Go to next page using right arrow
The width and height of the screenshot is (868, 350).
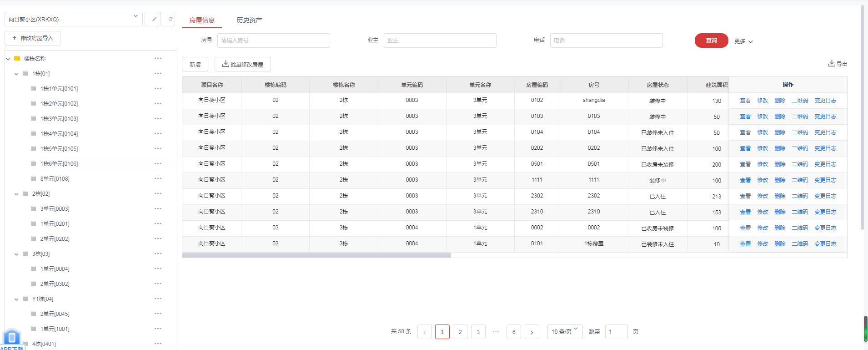click(532, 332)
